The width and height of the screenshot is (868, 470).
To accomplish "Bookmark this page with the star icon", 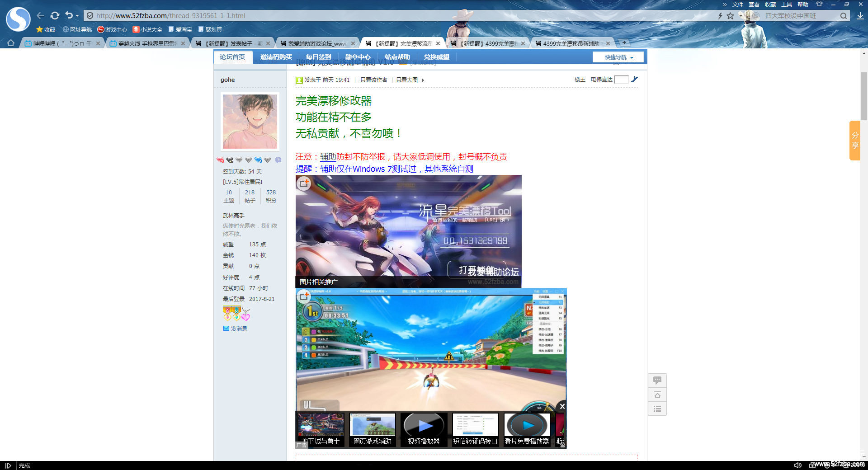I will (x=730, y=16).
